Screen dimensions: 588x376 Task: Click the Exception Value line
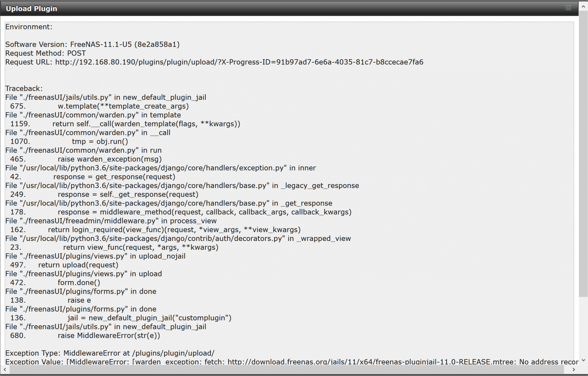[292, 362]
